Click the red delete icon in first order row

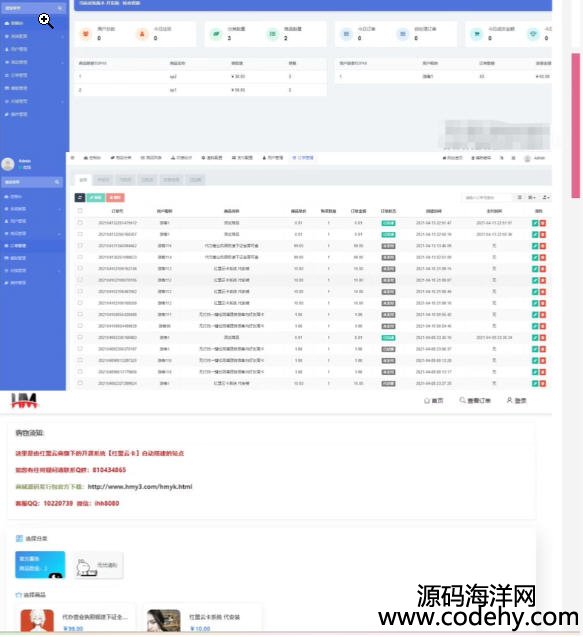pos(543,223)
